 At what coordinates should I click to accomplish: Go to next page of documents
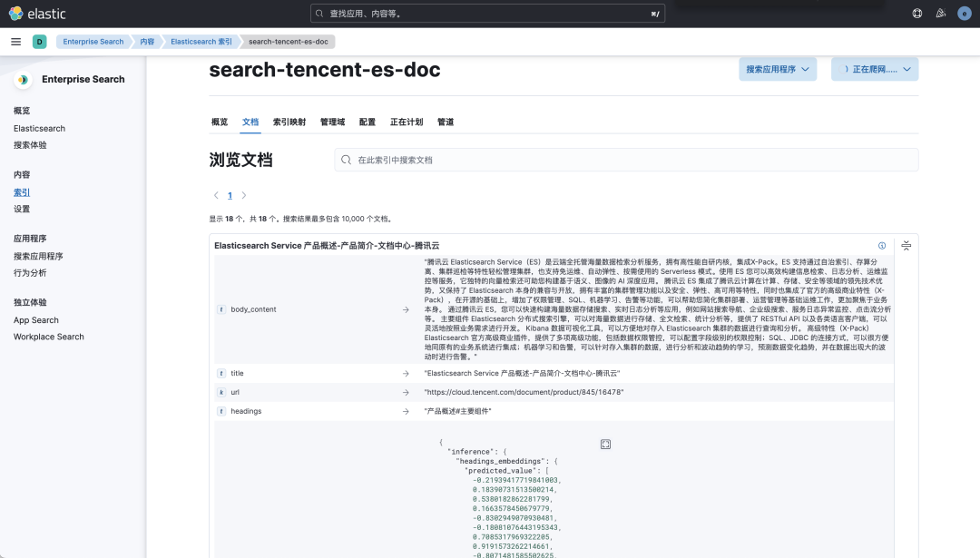(244, 196)
